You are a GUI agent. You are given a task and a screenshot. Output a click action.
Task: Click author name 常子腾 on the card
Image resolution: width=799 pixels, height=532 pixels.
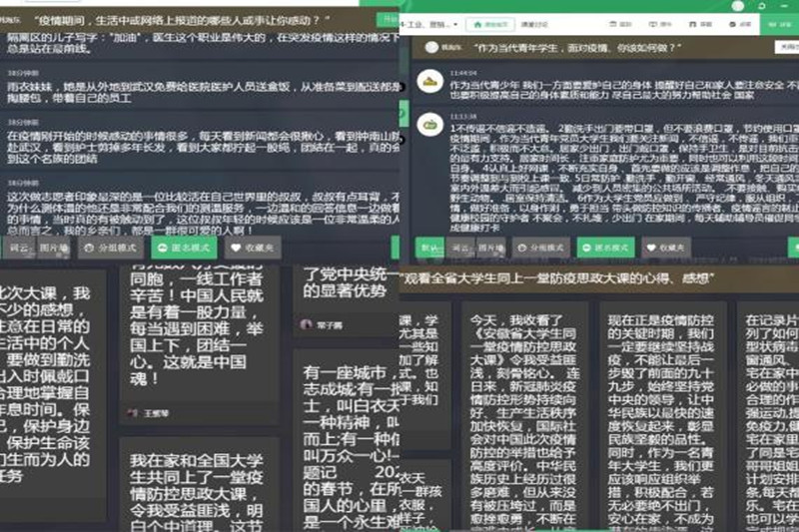tap(330, 324)
